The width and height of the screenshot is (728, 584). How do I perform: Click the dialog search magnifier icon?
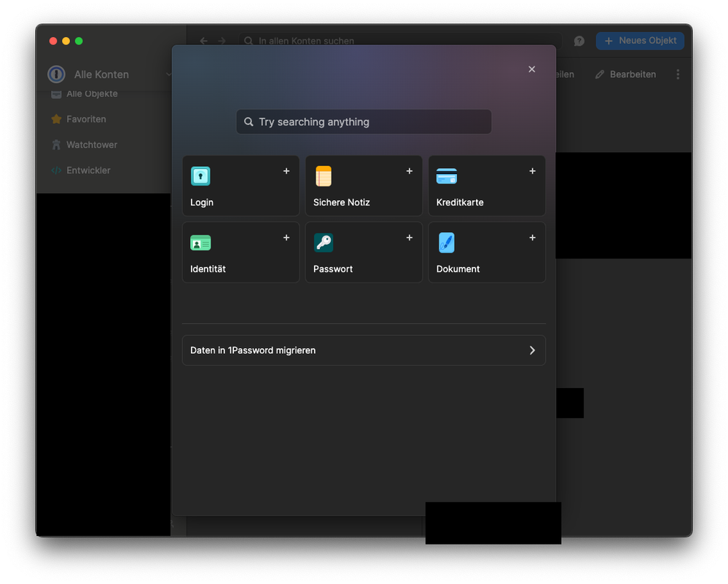coord(248,122)
